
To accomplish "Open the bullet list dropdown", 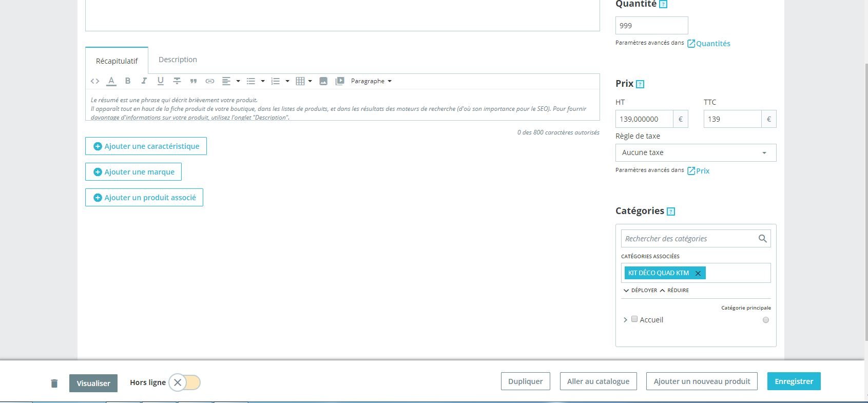I will (256, 81).
